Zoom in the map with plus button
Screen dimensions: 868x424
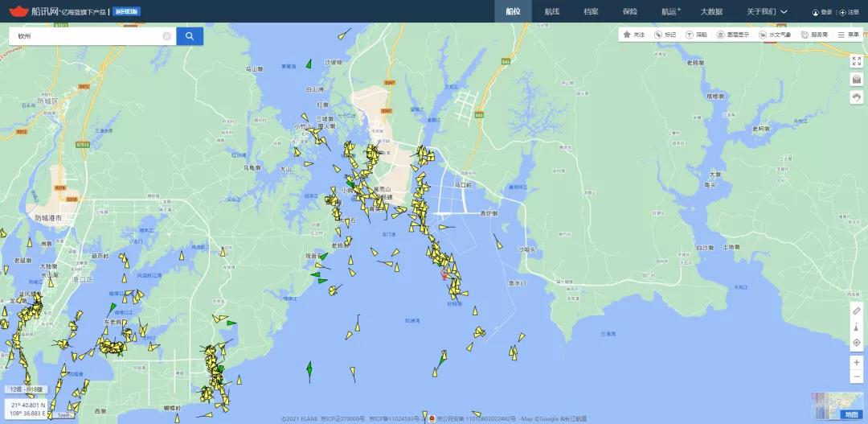(x=856, y=363)
